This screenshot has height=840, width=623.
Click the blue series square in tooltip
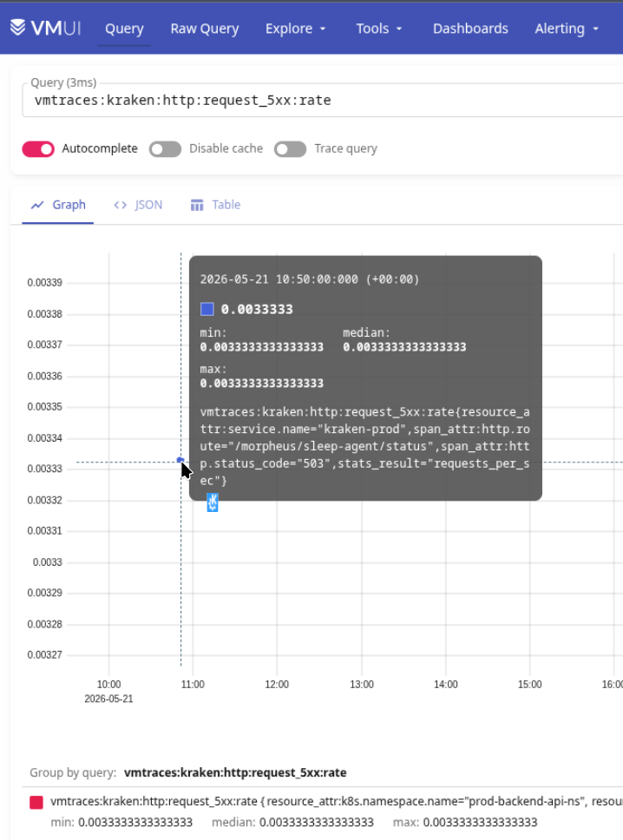pyautogui.click(x=207, y=309)
